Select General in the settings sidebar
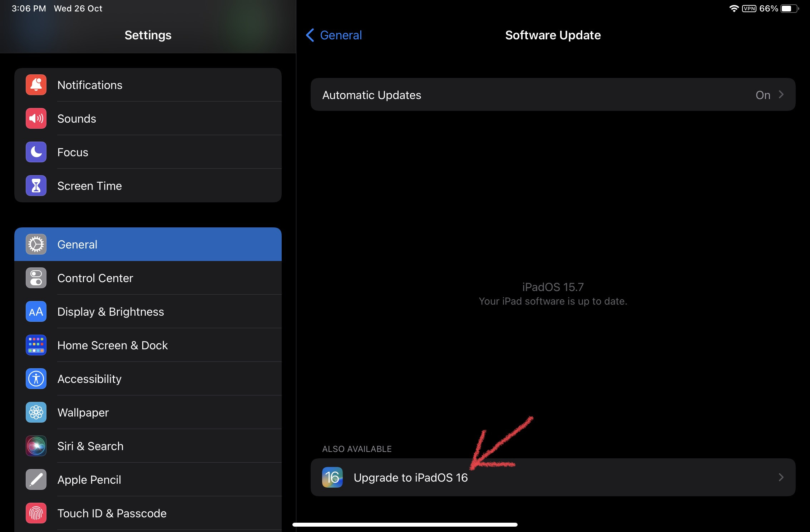Screen dimensions: 810x532 [148, 244]
